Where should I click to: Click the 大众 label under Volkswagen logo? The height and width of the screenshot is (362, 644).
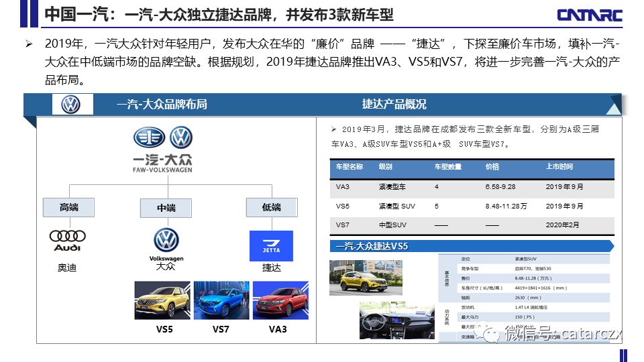click(166, 266)
